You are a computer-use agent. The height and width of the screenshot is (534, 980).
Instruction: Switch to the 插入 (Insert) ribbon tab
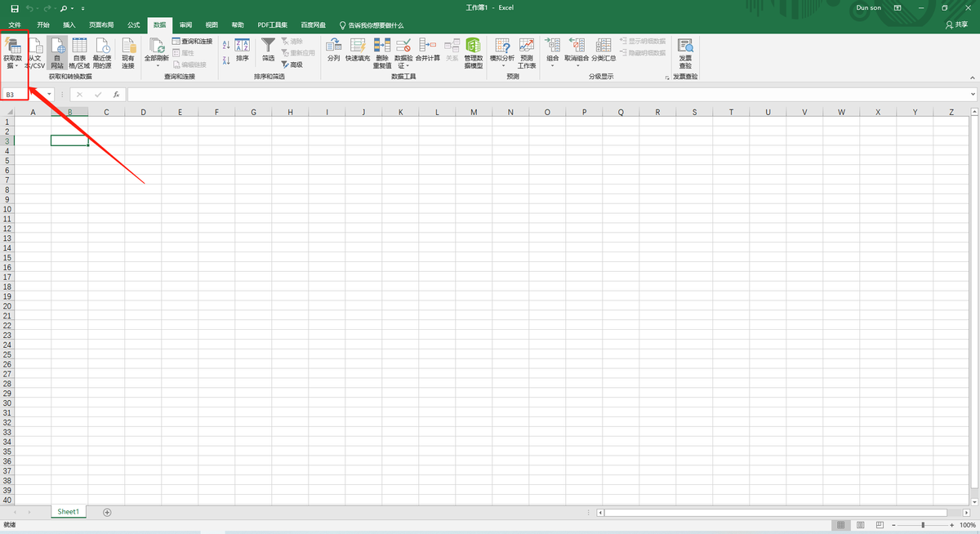(69, 25)
